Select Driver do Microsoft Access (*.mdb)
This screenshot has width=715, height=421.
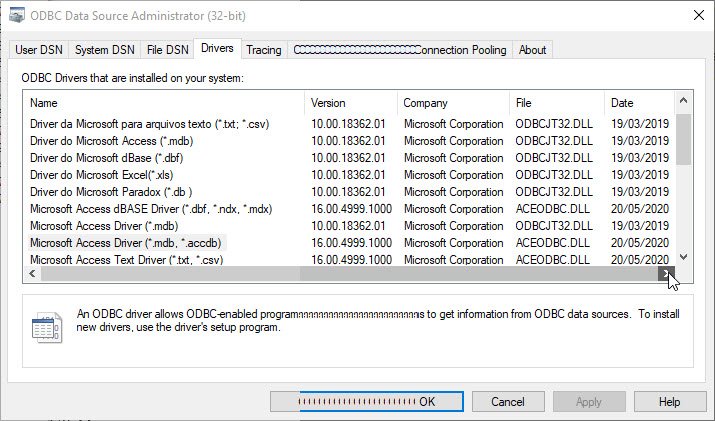[x=349, y=141]
